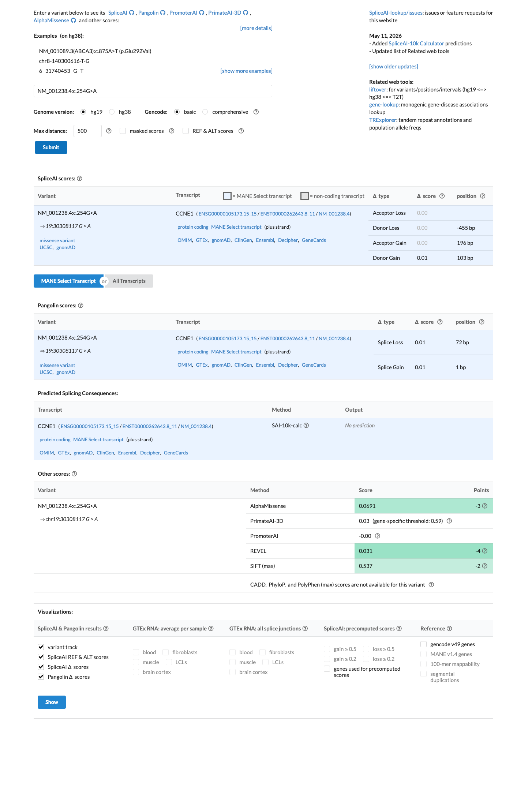Expand show older updates

393,67
